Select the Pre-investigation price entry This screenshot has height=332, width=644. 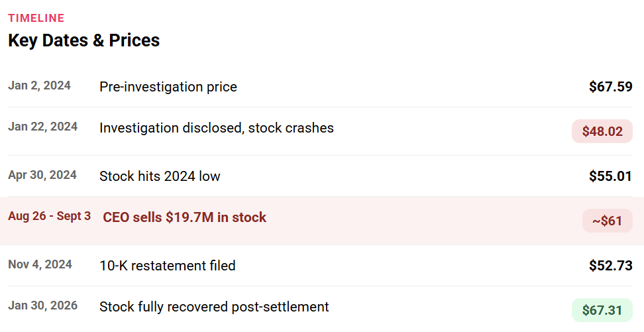[x=168, y=87]
